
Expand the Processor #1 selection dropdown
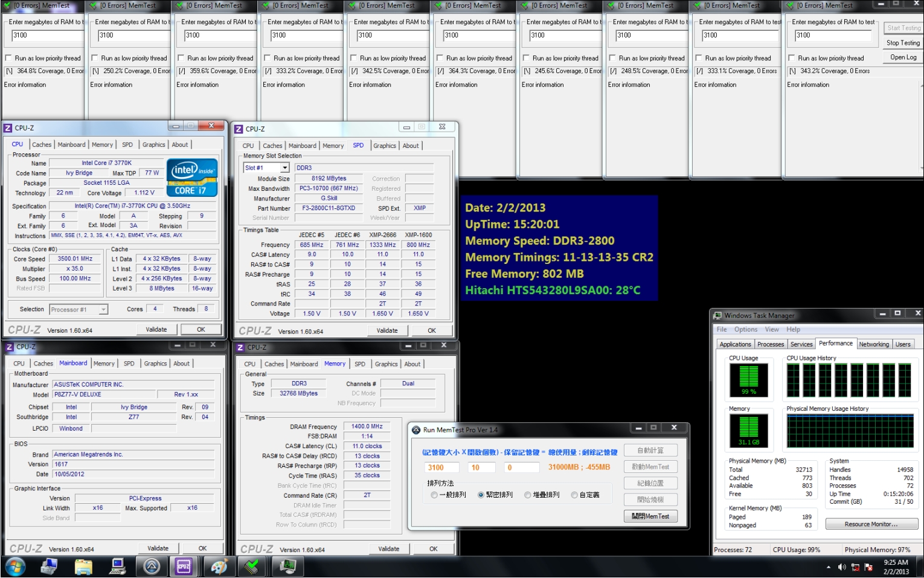point(103,310)
